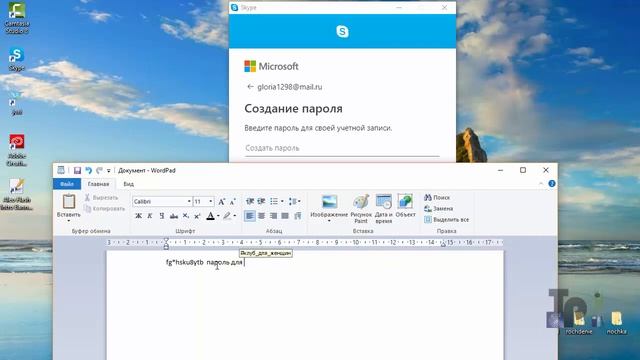Click Выделить все (Select all)

point(447,220)
